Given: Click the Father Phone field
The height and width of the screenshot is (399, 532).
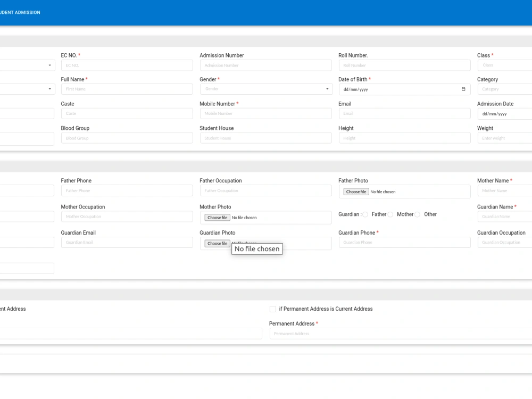Looking at the screenshot, I should point(127,190).
